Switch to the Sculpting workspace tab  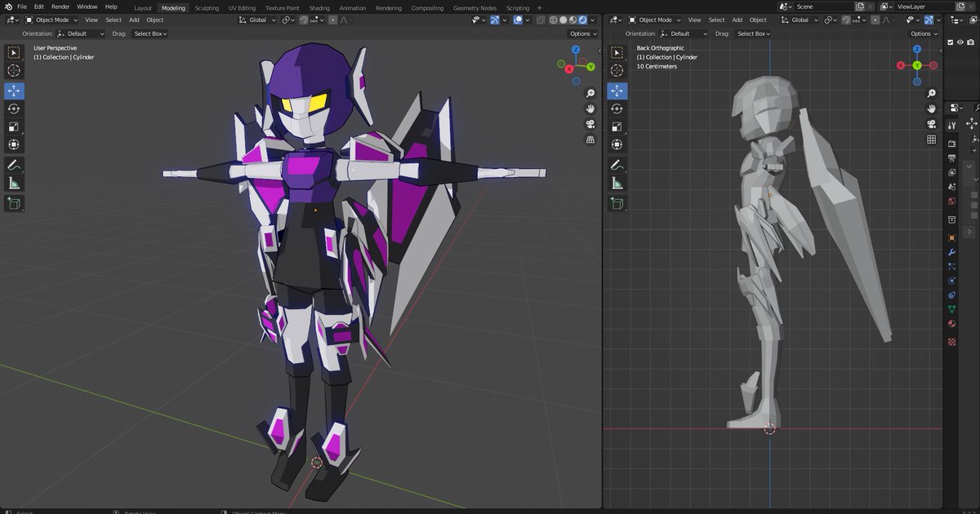[x=207, y=7]
